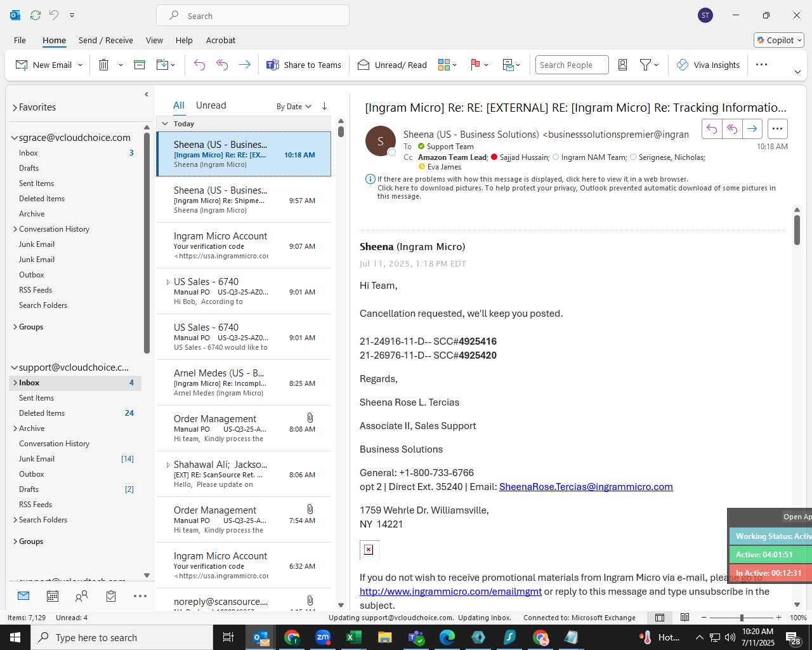Open the Send / Receive tab
This screenshot has height=650, width=812.
click(106, 40)
